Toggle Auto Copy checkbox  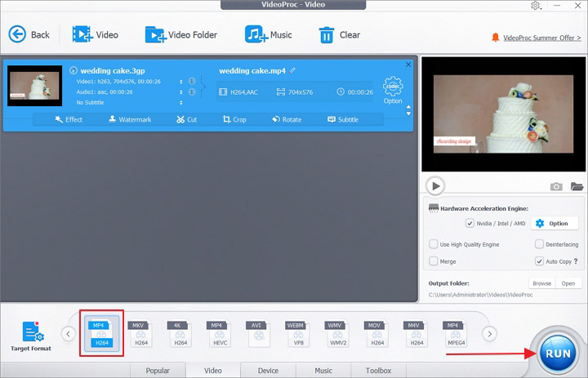click(539, 261)
